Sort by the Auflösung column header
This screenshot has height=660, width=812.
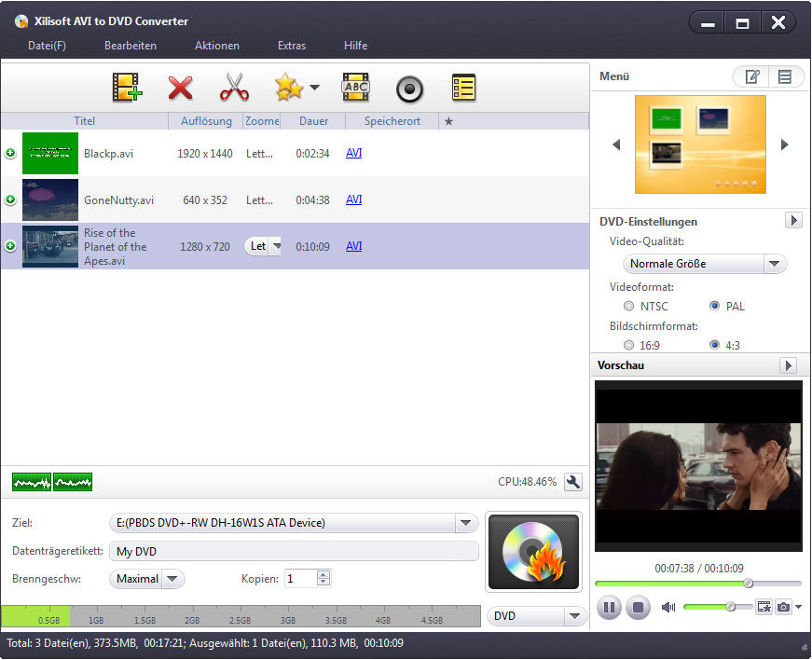(x=206, y=121)
